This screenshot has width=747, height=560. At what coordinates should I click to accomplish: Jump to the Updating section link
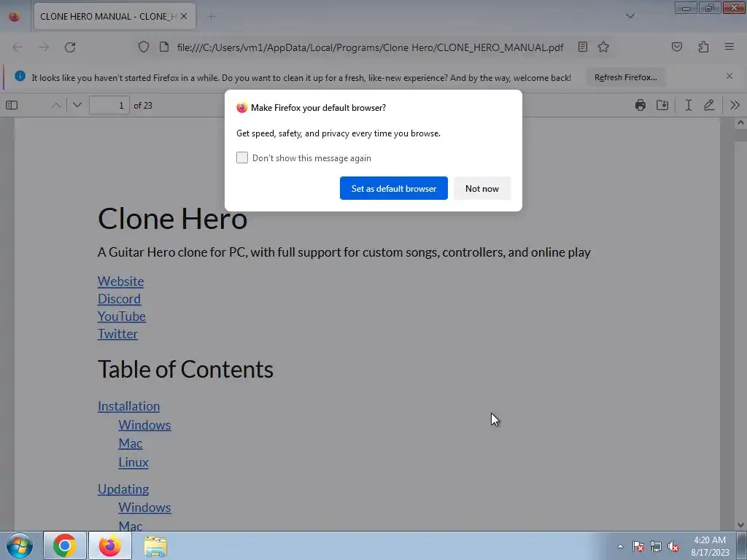click(x=123, y=489)
